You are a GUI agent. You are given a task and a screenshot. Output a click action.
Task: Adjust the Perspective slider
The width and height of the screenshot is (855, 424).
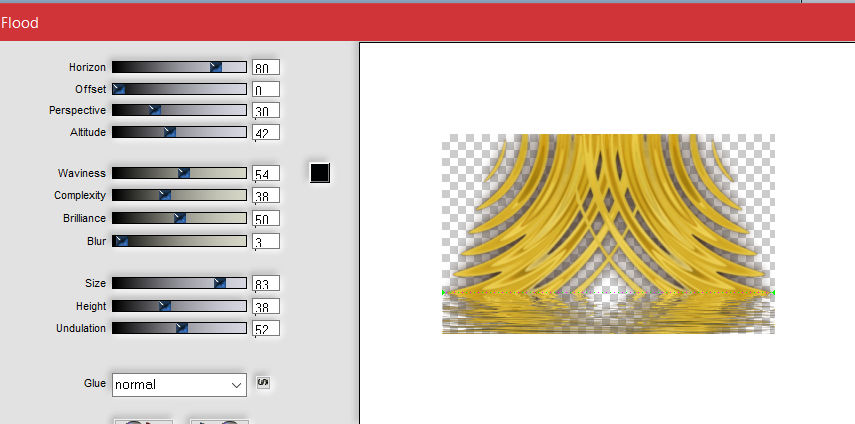179,110
